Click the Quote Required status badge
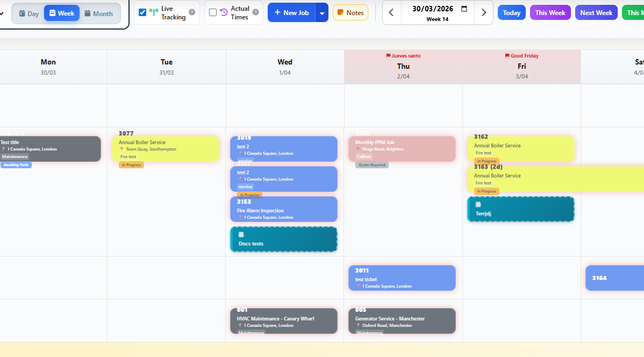Screen dimensions: 644x357 371,165
